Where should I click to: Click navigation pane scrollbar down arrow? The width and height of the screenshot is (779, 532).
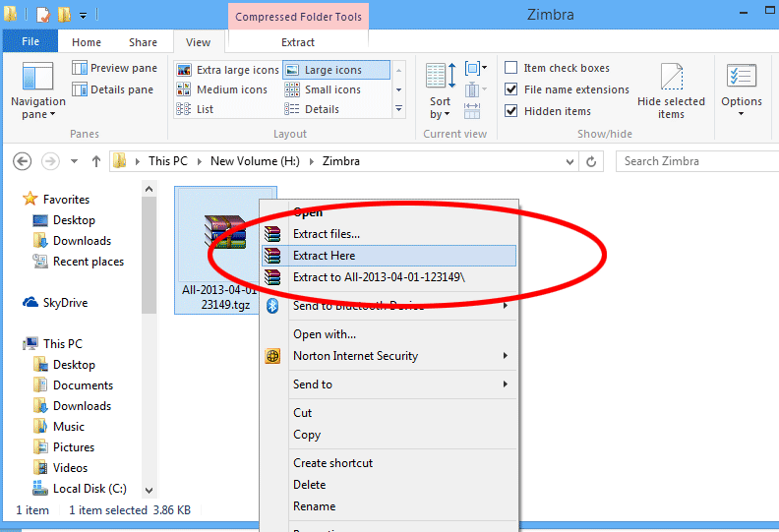pos(149,491)
